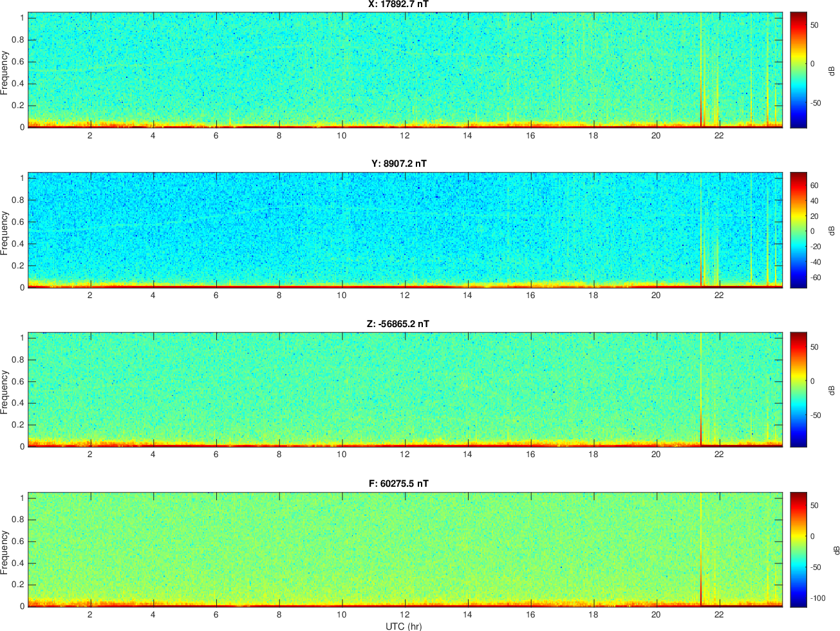
Task: Click the Frequency label of the Z plot
Action: [x=5, y=392]
